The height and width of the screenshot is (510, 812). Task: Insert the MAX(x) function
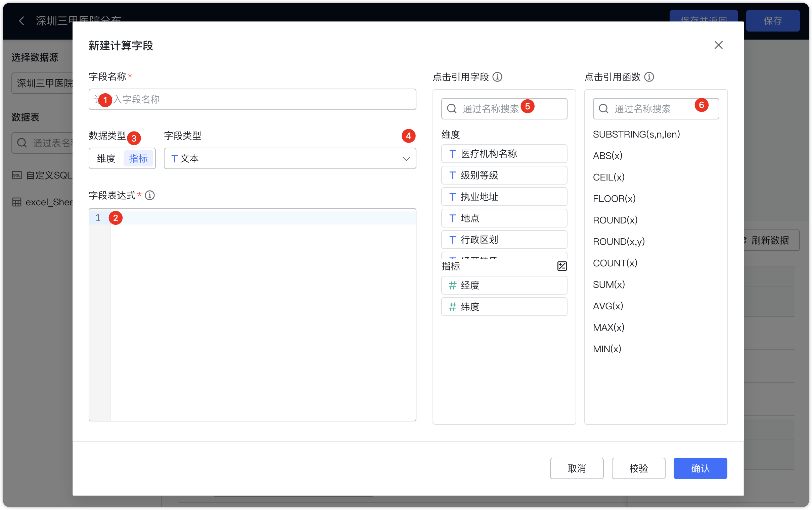coord(608,328)
